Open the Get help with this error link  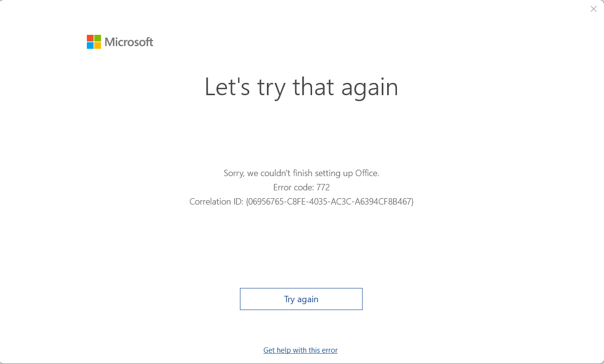pyautogui.click(x=300, y=350)
